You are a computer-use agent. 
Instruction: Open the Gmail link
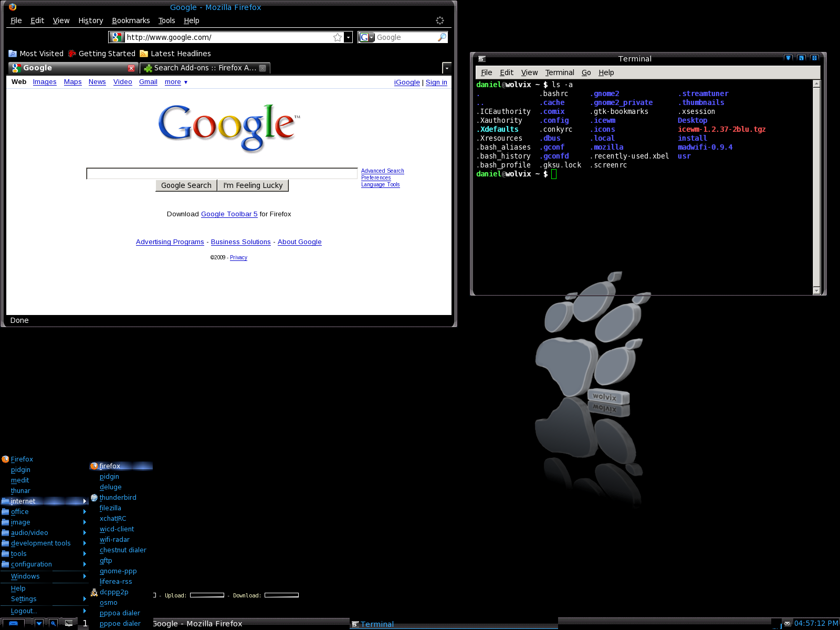148,82
